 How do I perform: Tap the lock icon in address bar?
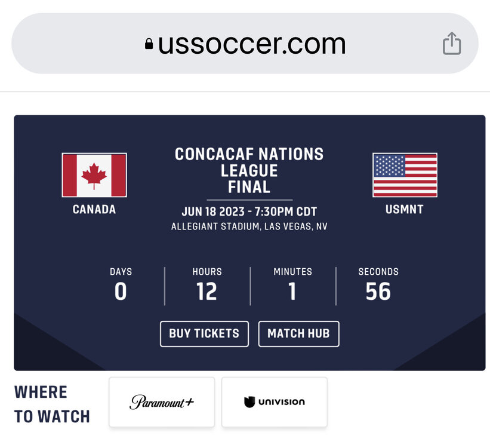pos(149,44)
